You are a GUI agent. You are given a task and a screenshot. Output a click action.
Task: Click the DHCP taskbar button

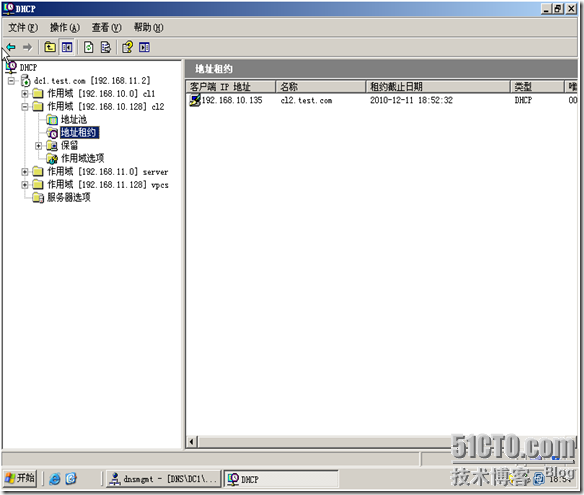[x=282, y=479]
